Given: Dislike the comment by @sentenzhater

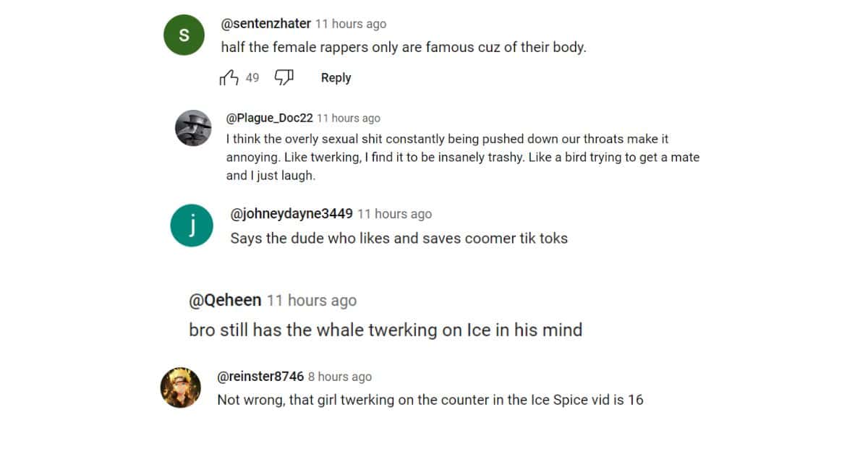Looking at the screenshot, I should pos(284,78).
